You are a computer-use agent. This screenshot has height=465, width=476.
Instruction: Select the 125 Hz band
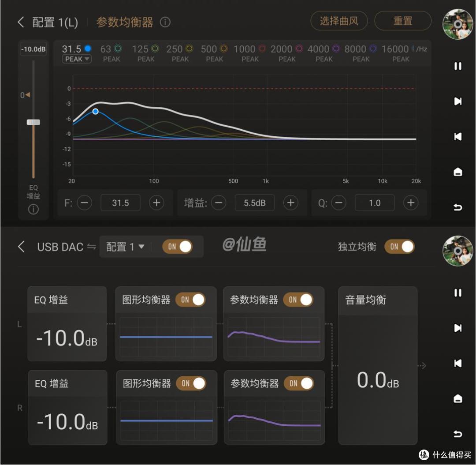145,49
